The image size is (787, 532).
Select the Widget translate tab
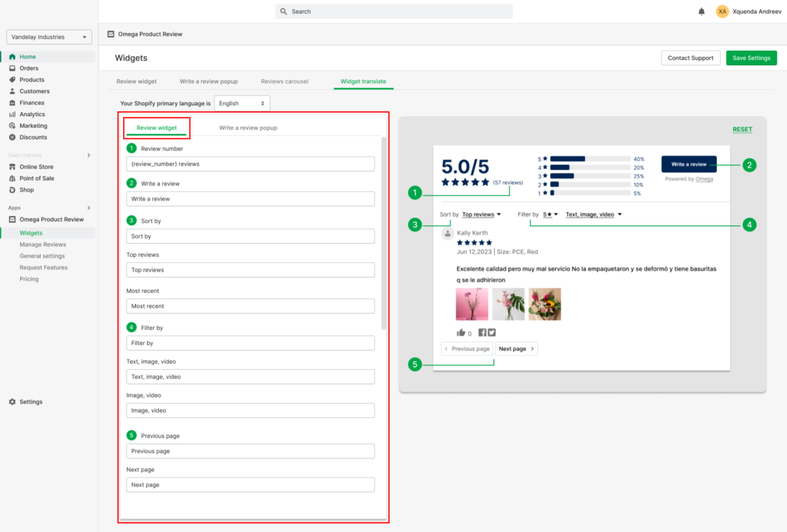364,81
